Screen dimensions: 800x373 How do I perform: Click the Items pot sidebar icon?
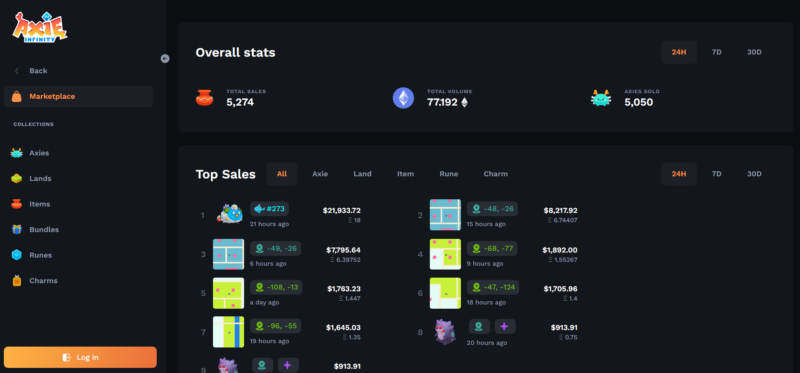(17, 204)
